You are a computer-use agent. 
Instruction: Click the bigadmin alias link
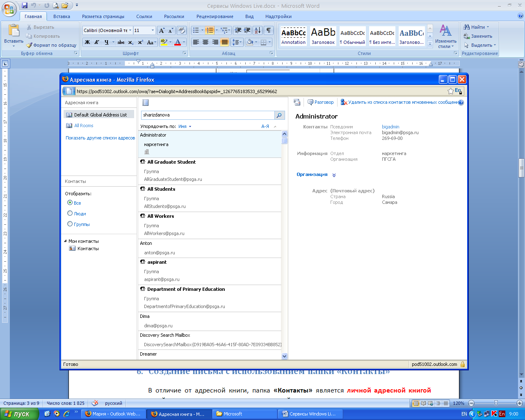[x=390, y=127]
